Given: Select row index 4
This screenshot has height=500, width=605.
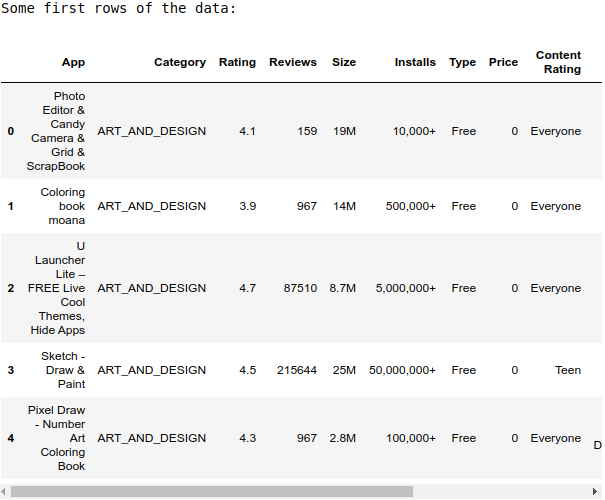Looking at the screenshot, I should click(x=11, y=438).
